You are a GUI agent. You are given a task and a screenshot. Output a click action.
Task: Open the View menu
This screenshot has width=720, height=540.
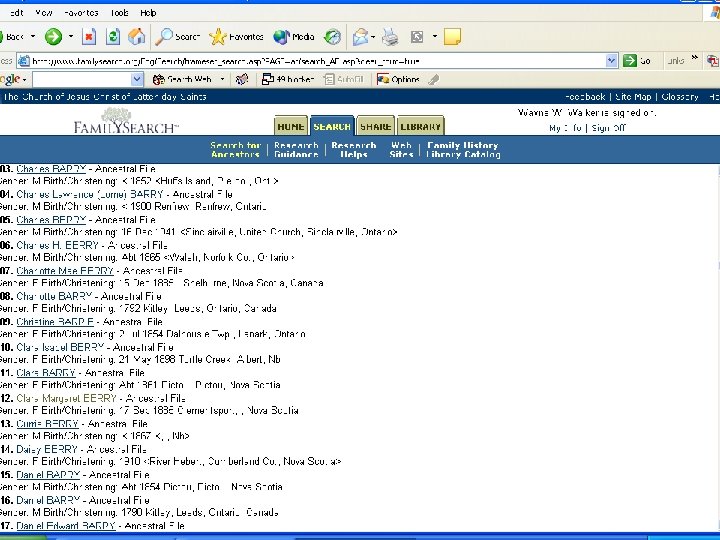click(44, 13)
